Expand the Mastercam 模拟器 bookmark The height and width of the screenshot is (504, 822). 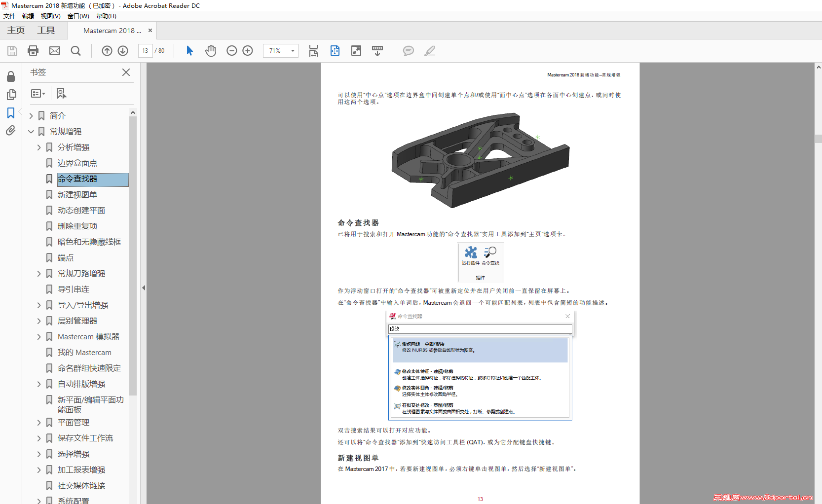39,337
